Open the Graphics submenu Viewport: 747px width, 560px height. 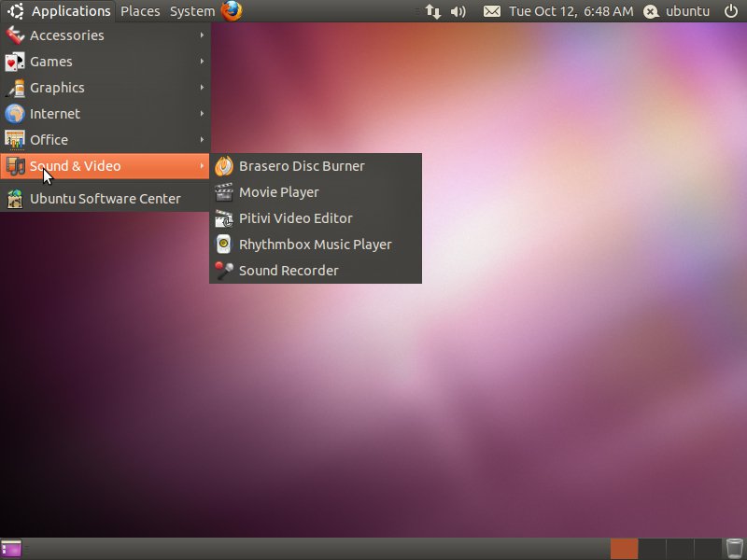105,88
